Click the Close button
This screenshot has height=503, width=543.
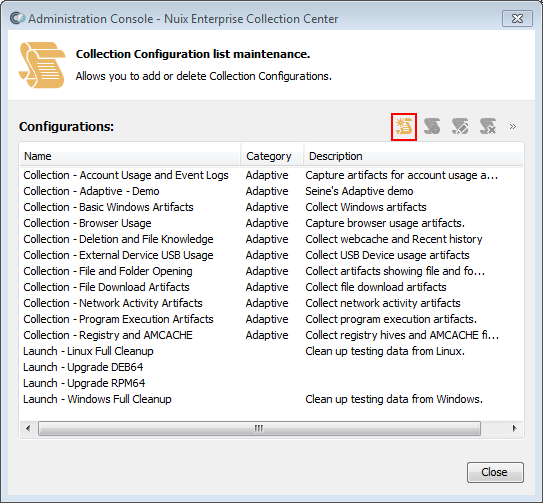[x=495, y=472]
